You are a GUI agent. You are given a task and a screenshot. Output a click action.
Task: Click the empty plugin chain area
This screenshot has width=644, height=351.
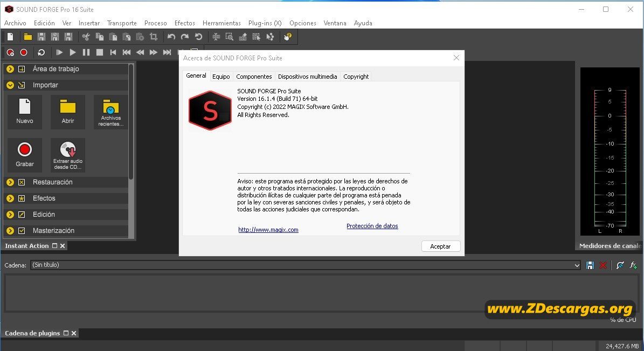click(x=321, y=293)
